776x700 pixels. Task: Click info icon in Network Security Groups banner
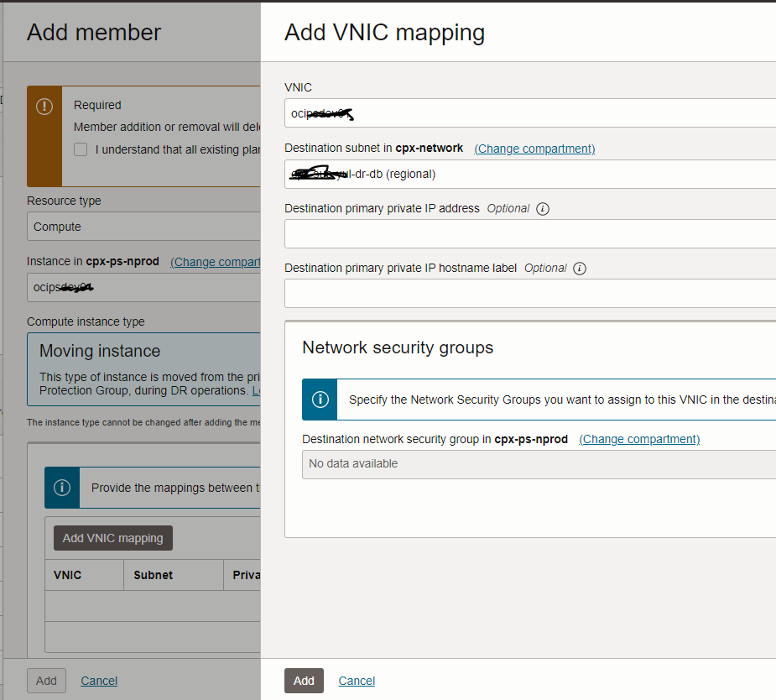320,400
